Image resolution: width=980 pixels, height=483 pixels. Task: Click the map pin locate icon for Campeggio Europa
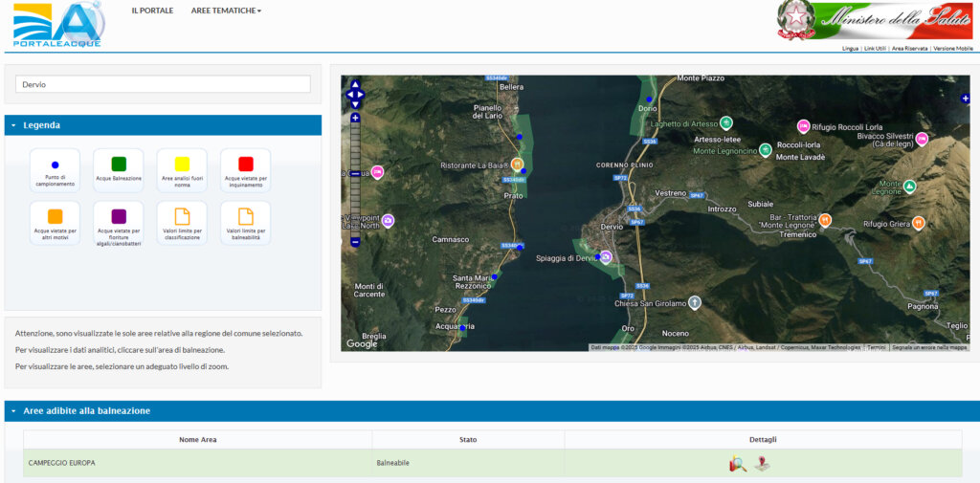pyautogui.click(x=762, y=464)
